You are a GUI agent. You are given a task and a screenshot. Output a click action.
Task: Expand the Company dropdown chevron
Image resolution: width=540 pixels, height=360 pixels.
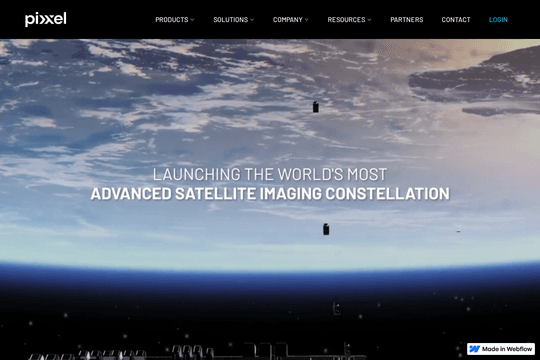(x=307, y=20)
